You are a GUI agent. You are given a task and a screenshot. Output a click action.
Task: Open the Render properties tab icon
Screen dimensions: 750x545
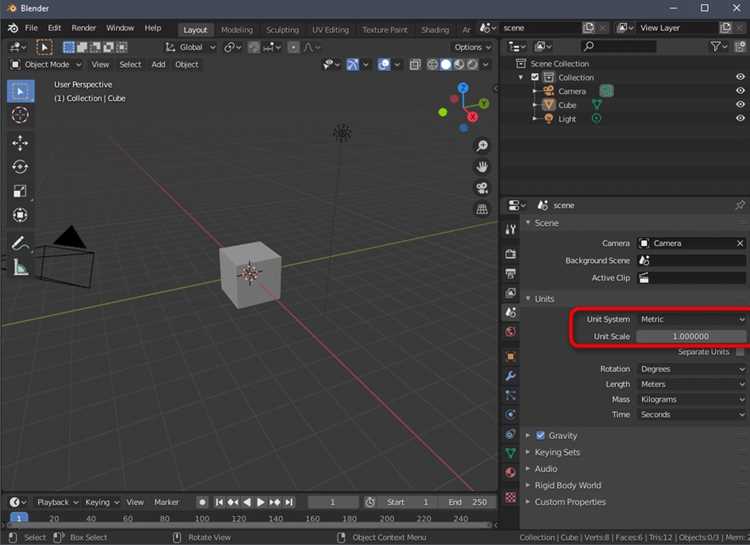tap(510, 254)
